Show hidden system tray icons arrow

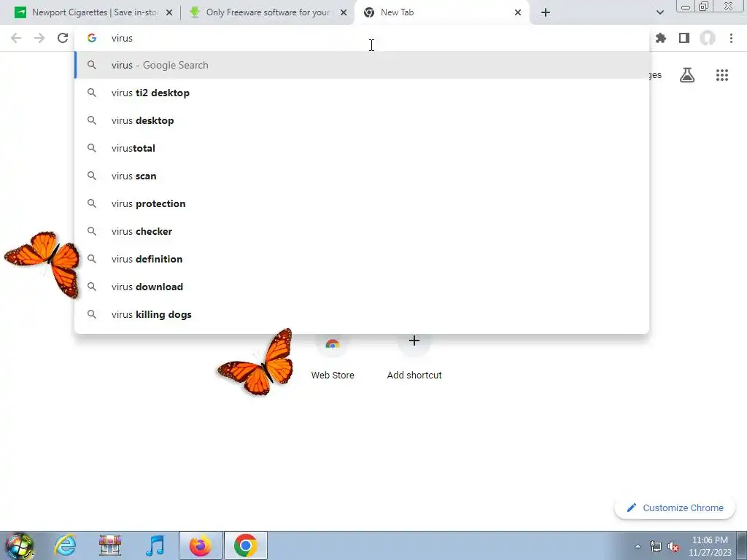pyautogui.click(x=638, y=546)
